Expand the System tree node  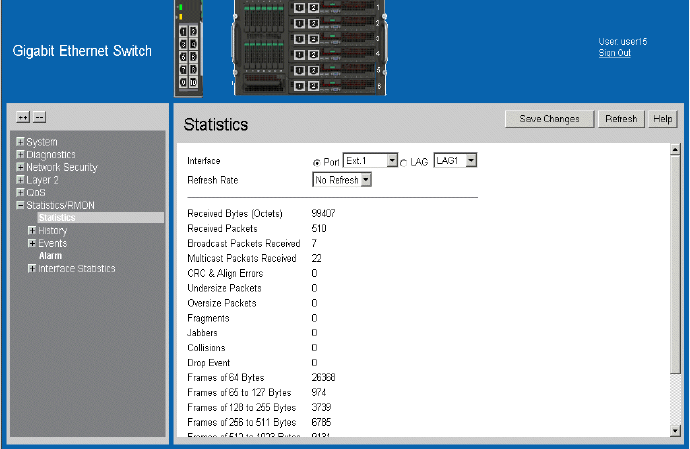tap(20, 142)
